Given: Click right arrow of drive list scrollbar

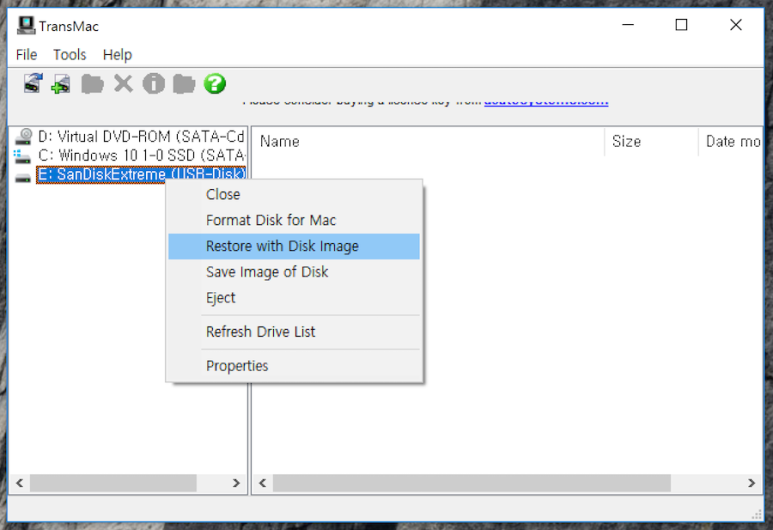Looking at the screenshot, I should click(x=236, y=483).
